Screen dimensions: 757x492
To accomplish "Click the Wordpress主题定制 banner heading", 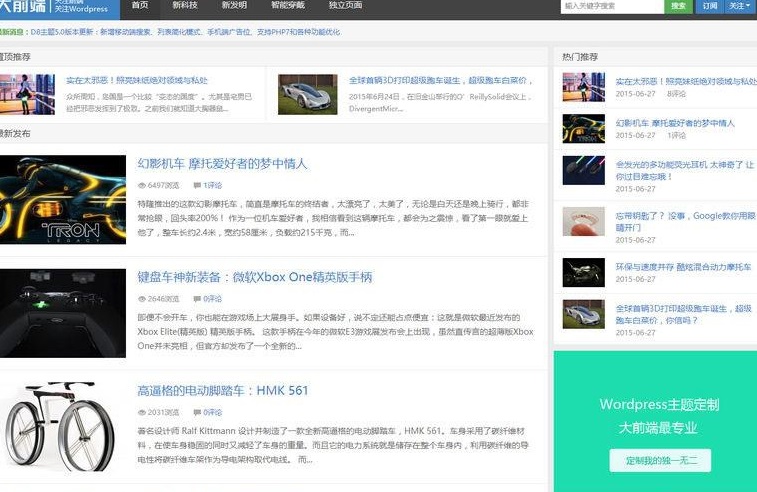I will [x=659, y=405].
